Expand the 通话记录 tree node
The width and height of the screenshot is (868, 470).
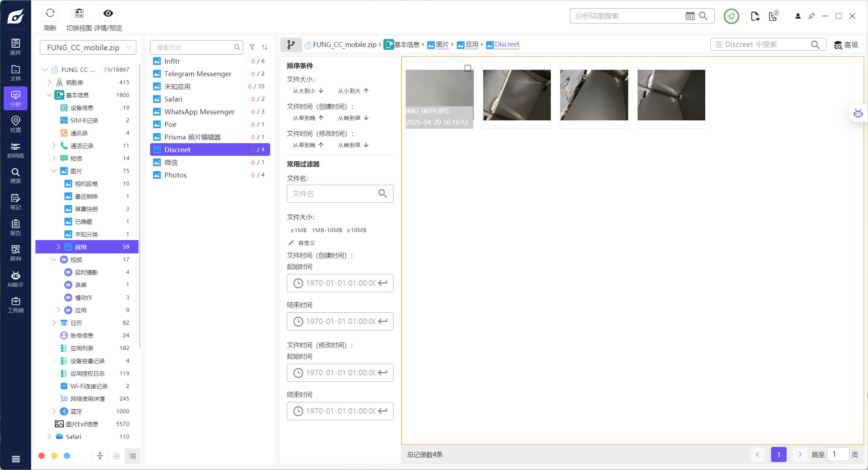pos(54,146)
